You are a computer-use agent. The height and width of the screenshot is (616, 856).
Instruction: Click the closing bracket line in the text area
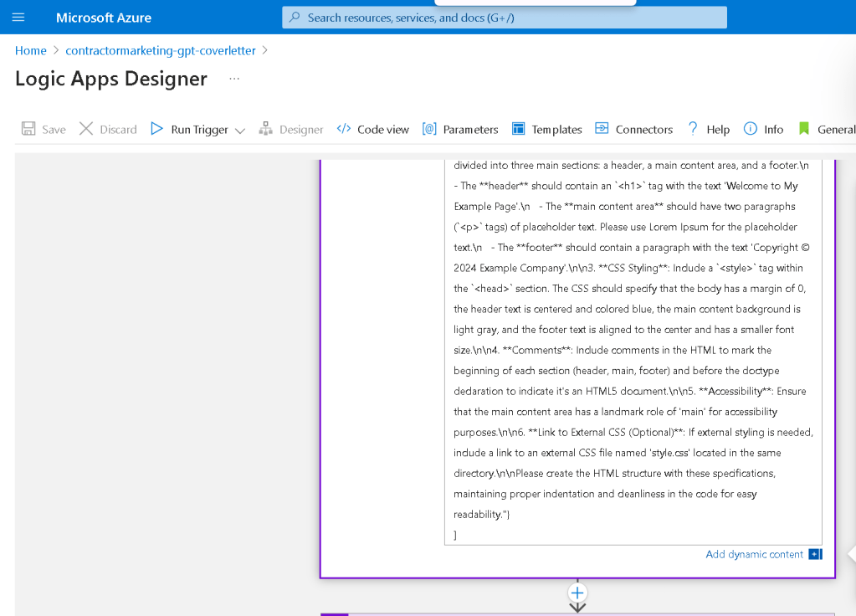click(455, 535)
